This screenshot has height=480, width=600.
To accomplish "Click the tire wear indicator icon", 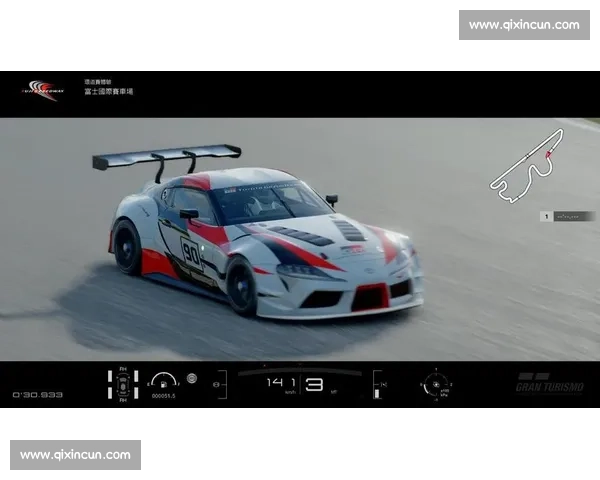I will 123,385.
